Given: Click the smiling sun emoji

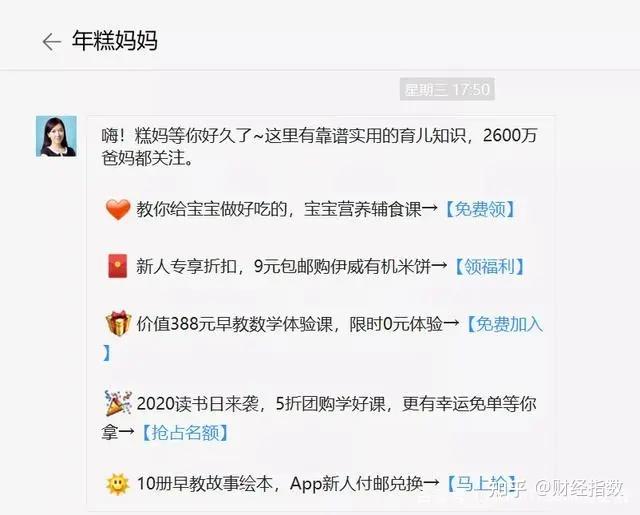Looking at the screenshot, I should [x=118, y=484].
